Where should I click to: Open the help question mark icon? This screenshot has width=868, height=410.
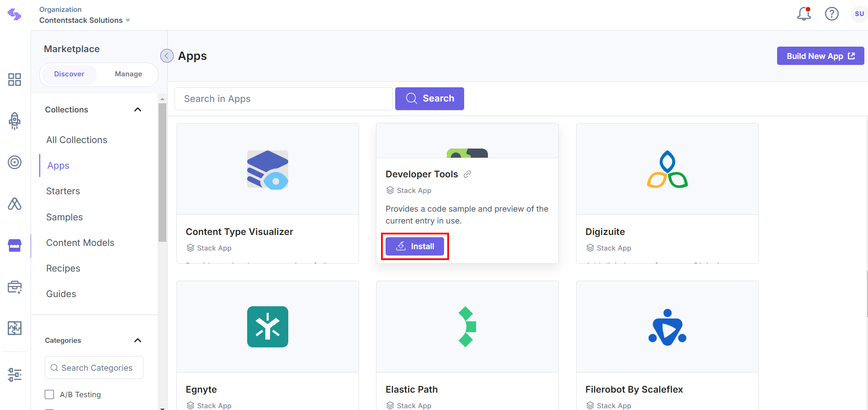click(x=832, y=14)
